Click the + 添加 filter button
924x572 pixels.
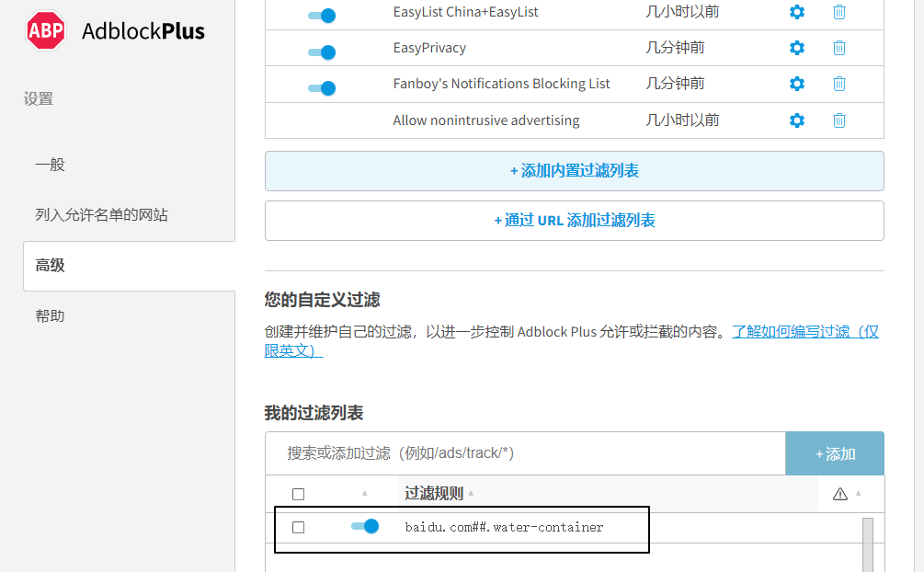coord(835,453)
